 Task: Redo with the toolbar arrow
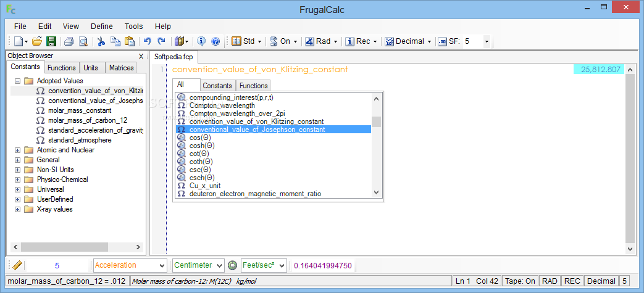161,41
